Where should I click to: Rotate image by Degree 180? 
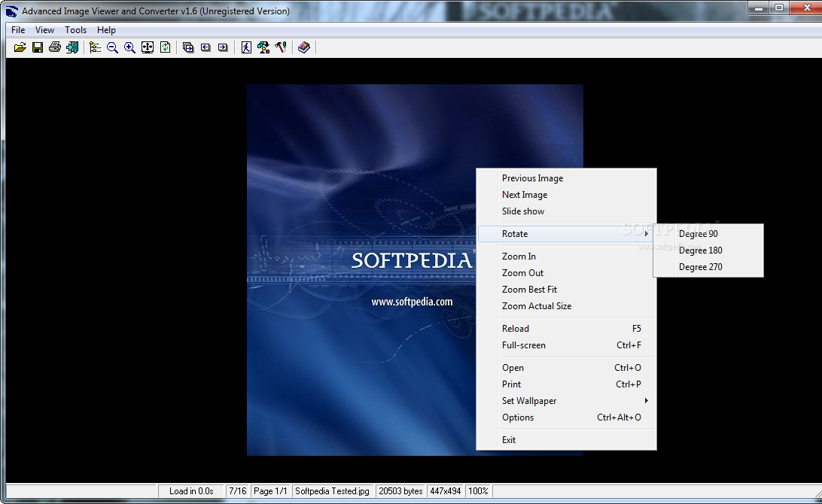(x=708, y=250)
